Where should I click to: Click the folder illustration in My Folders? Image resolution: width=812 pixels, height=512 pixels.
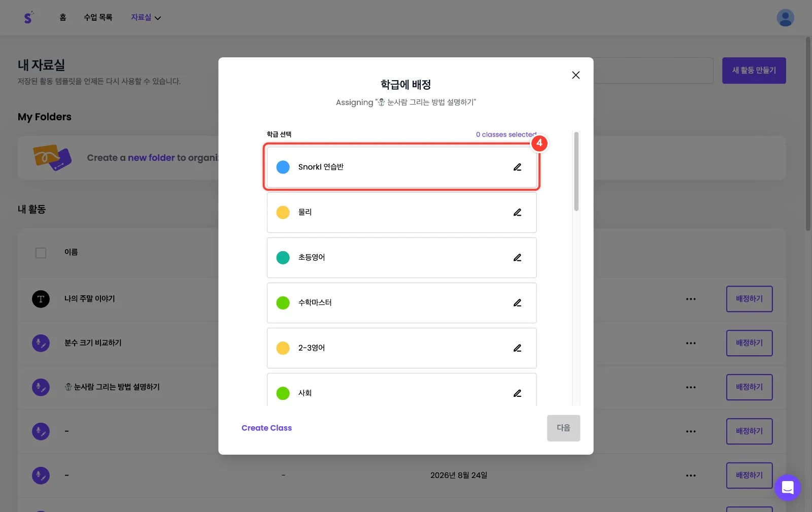(52, 157)
